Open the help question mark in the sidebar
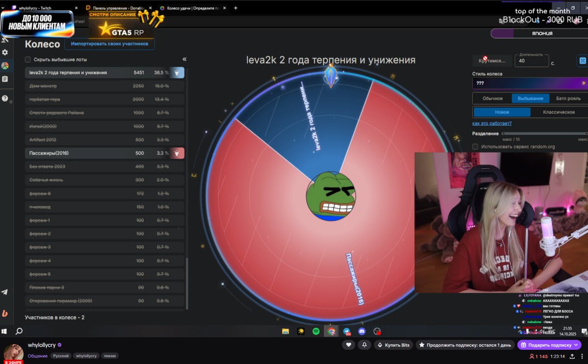The image size is (588, 364). click(5, 98)
